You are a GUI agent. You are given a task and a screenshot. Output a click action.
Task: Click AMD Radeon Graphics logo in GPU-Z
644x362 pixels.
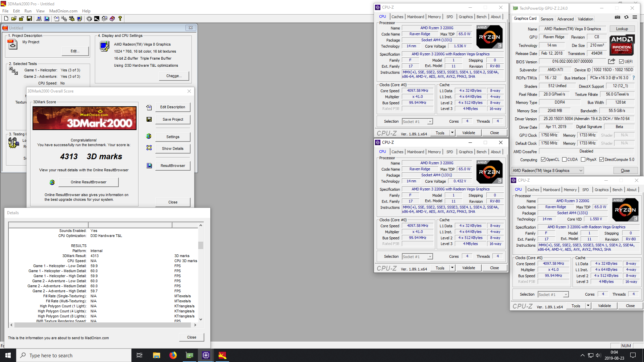(x=622, y=44)
